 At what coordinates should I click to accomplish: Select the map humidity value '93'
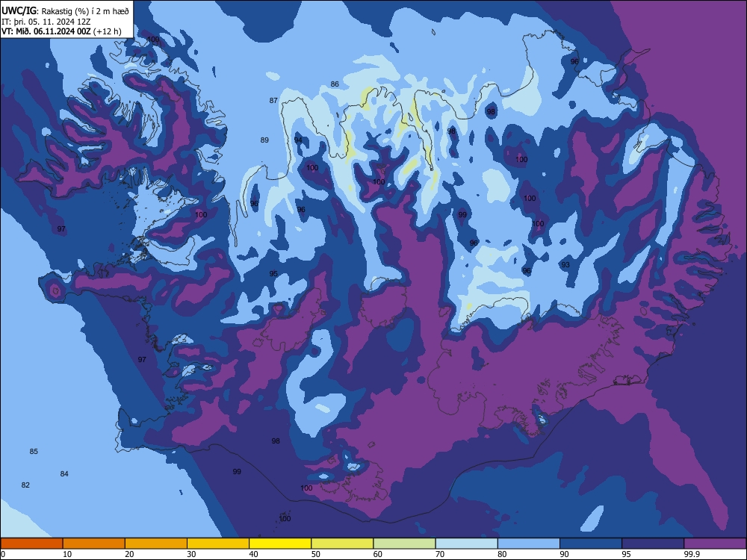pyautogui.click(x=565, y=265)
